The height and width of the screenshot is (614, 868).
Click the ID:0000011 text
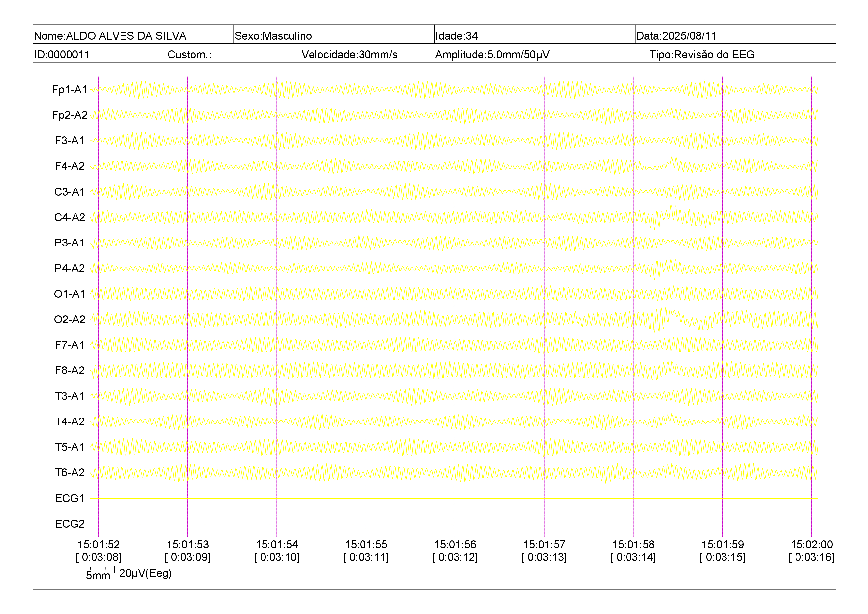(x=62, y=55)
